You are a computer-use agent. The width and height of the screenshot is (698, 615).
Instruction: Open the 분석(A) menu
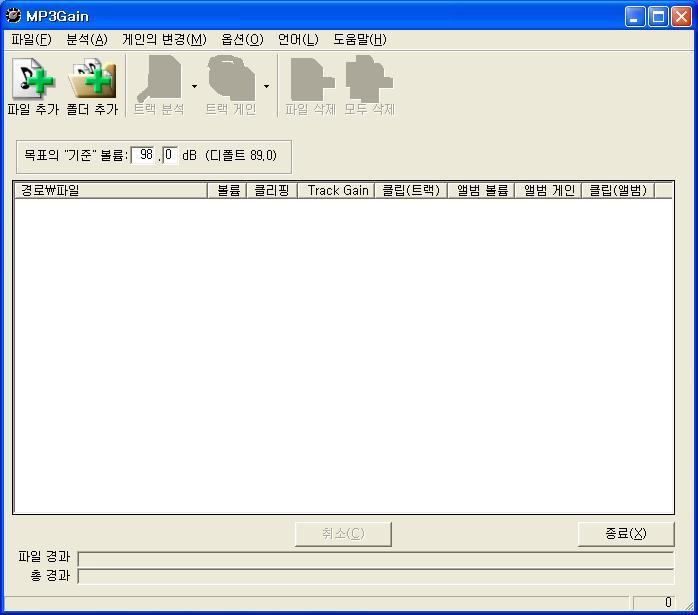pyautogui.click(x=87, y=40)
